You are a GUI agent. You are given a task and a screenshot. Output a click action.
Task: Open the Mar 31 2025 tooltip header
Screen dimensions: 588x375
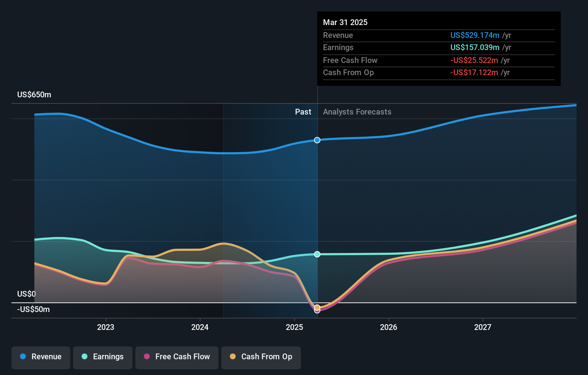coord(345,22)
